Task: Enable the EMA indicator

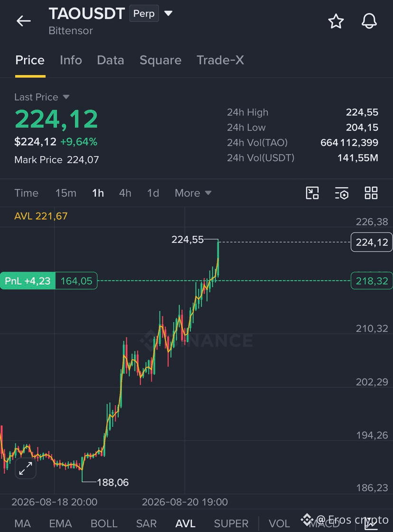Action: click(x=60, y=523)
